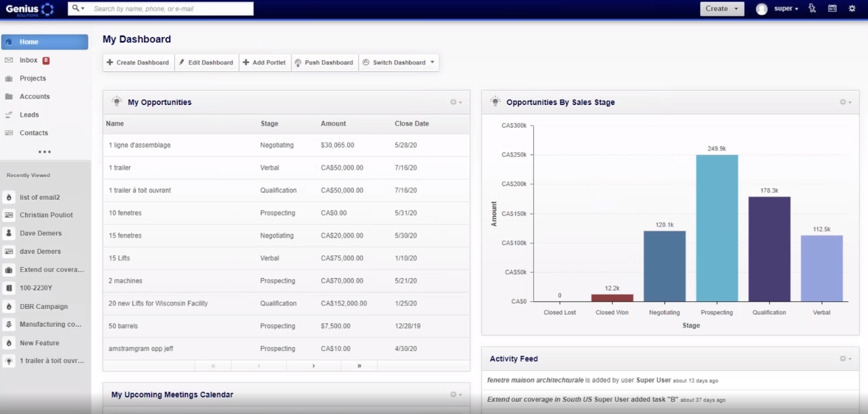Click the Prospecting bar in the chart

(x=716, y=229)
